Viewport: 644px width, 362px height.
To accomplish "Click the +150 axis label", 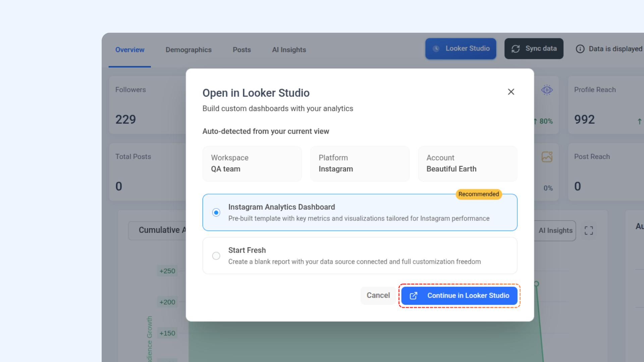I will (167, 333).
